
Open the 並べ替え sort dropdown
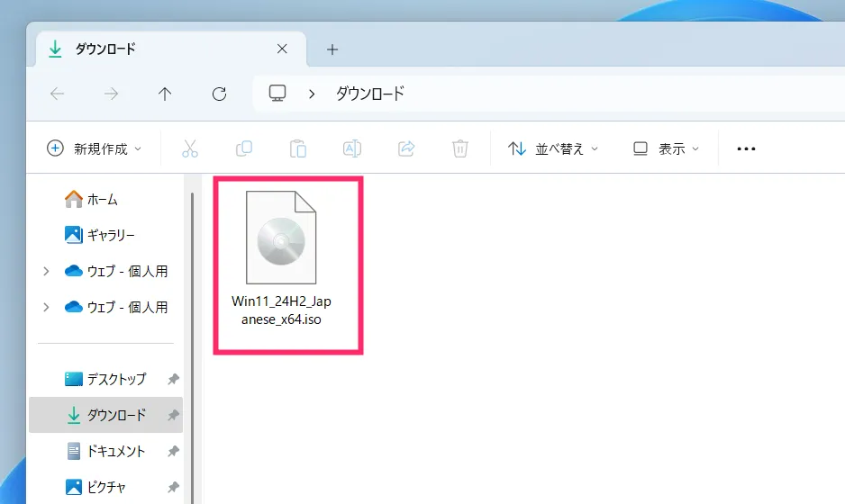coord(553,148)
